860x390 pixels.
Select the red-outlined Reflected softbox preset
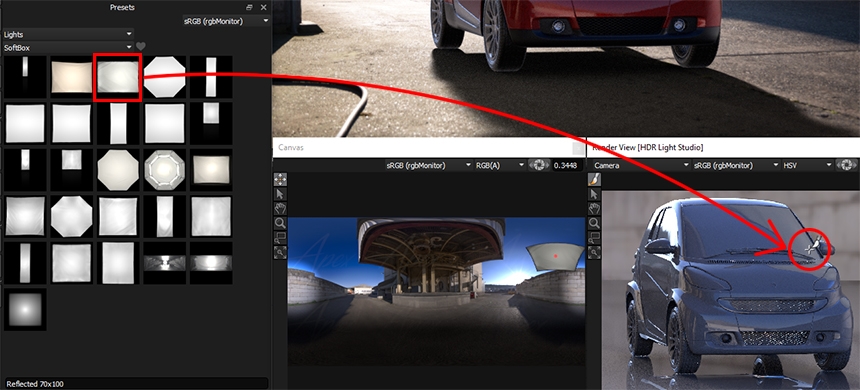click(x=118, y=77)
